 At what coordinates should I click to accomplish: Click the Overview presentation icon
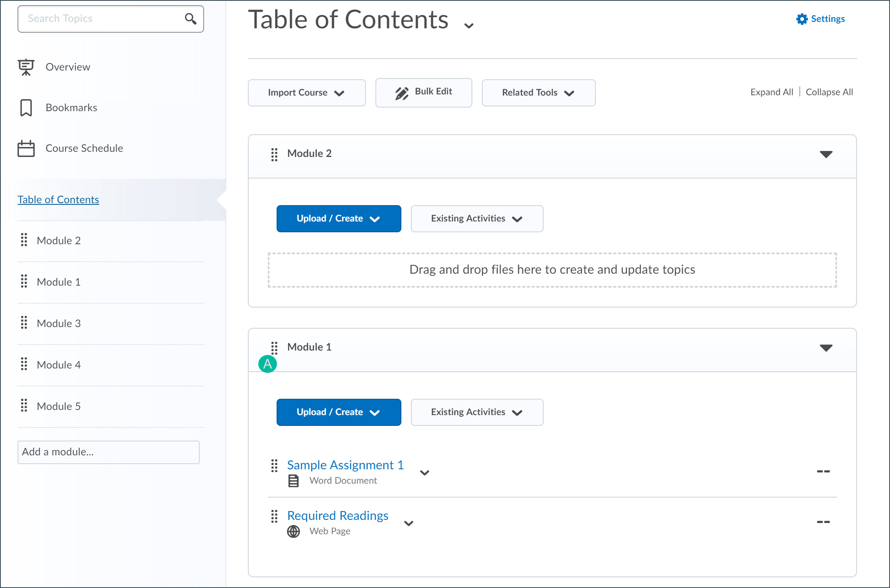tap(26, 67)
